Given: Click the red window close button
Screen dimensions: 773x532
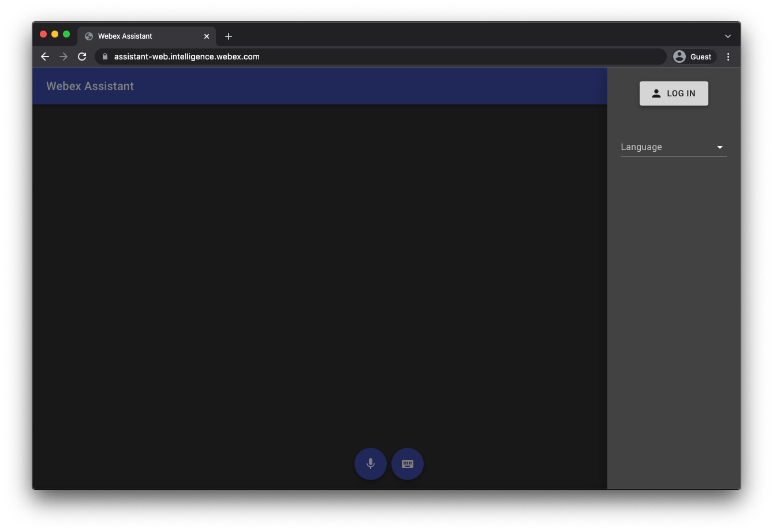Looking at the screenshot, I should coord(43,34).
